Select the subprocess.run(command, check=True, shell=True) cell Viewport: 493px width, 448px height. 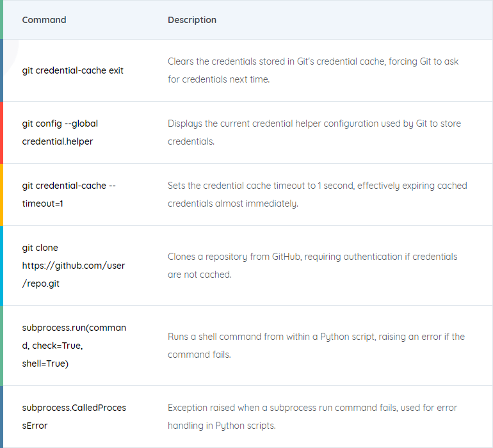coord(74,346)
